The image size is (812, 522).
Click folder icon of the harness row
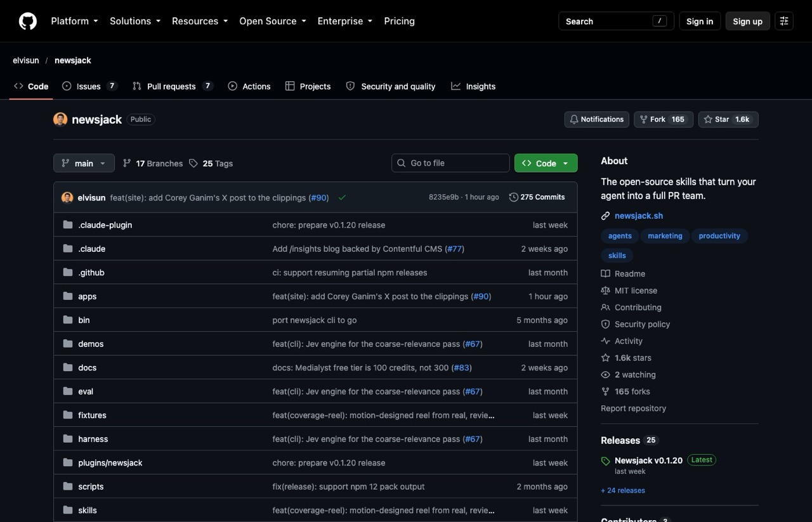[x=68, y=439]
